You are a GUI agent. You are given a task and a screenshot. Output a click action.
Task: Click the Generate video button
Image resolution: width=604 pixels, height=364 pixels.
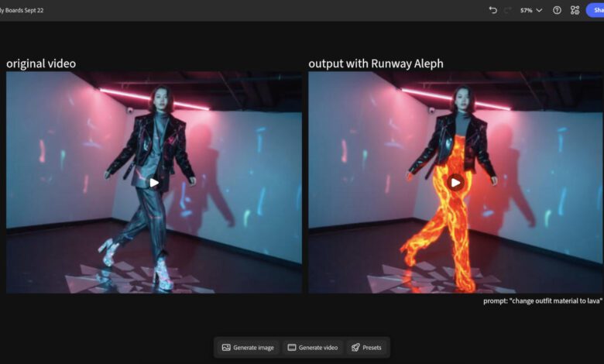(x=313, y=348)
